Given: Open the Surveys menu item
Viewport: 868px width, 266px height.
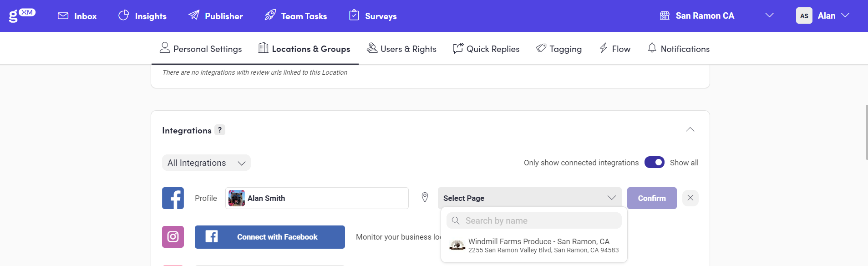Looking at the screenshot, I should pos(373,16).
